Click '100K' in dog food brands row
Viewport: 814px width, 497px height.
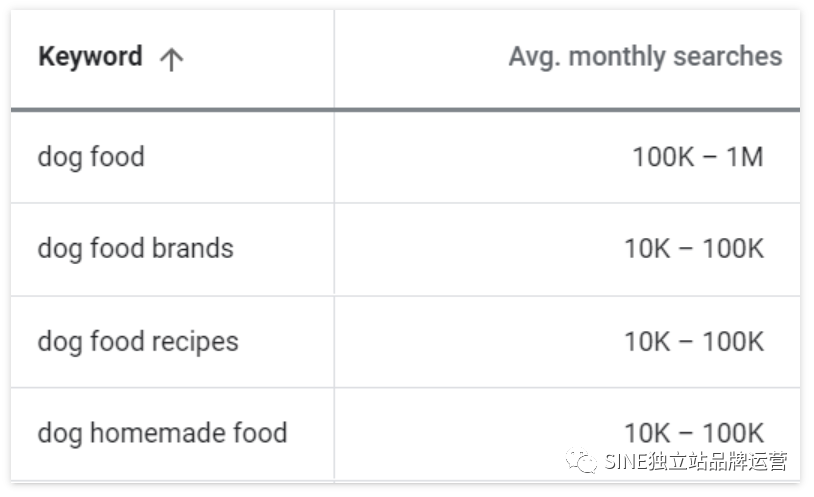click(733, 248)
